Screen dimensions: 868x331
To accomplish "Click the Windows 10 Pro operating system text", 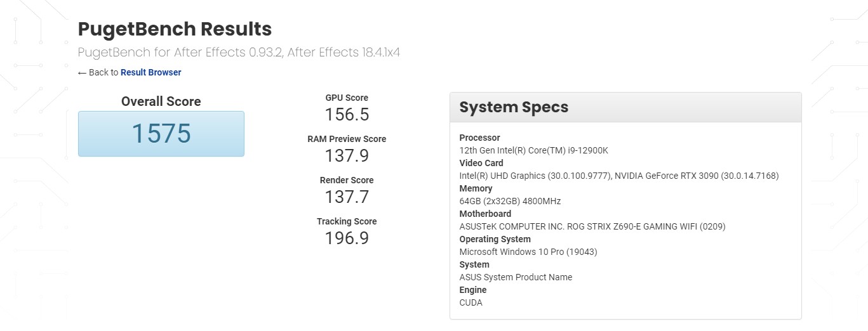I will pyautogui.click(x=528, y=252).
